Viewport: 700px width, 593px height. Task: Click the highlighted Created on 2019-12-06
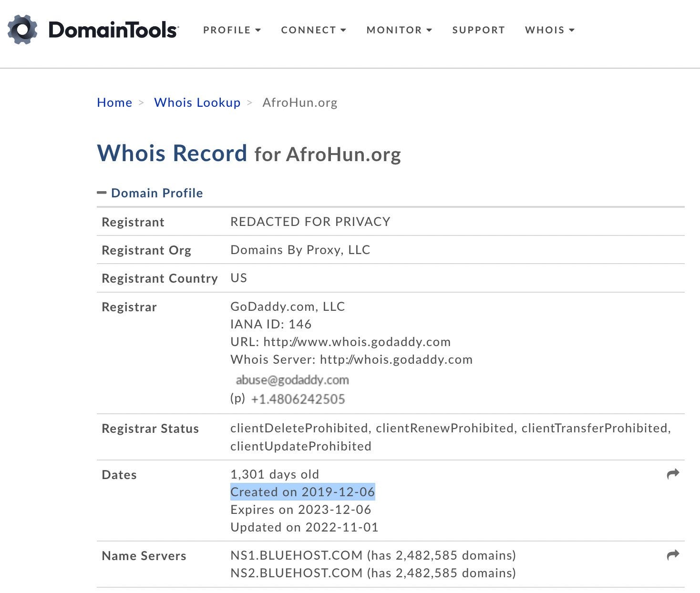coord(303,492)
